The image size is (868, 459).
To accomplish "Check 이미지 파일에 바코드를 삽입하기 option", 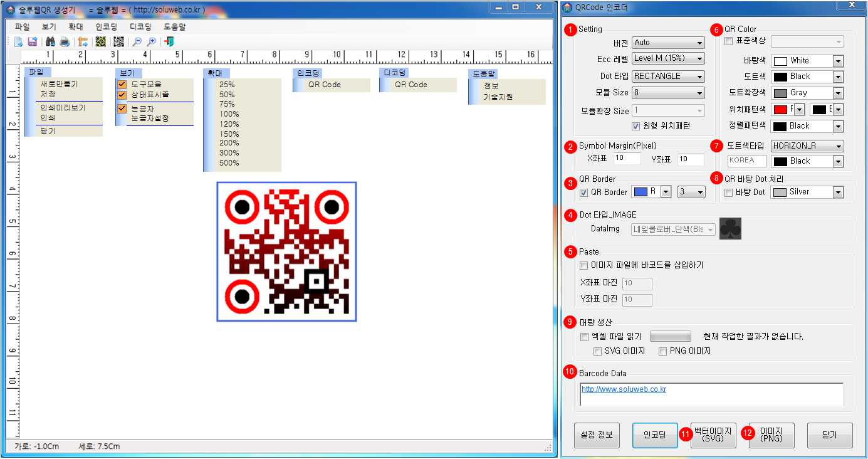I will 584,265.
